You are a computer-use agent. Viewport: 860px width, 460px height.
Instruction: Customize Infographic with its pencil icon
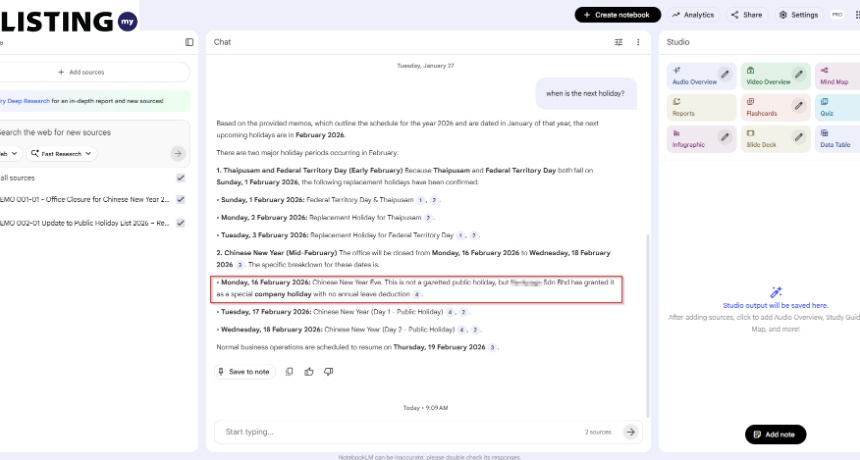[725, 137]
